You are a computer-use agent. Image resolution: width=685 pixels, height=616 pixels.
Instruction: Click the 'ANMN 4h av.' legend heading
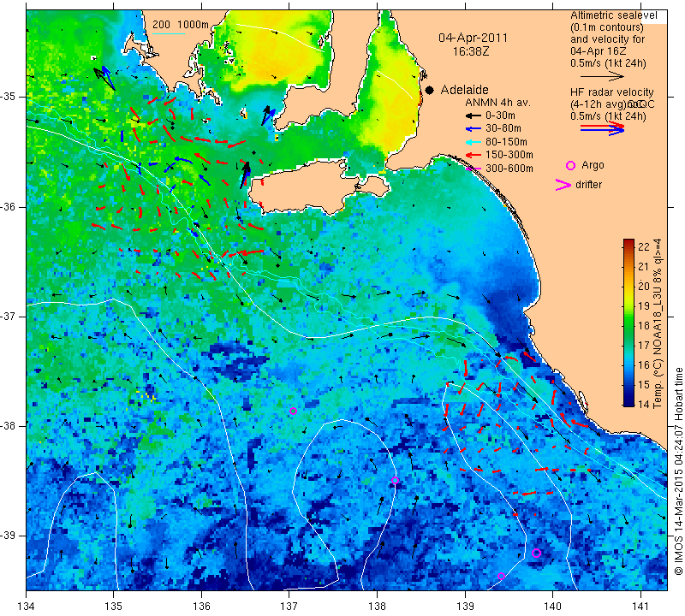coord(497,103)
